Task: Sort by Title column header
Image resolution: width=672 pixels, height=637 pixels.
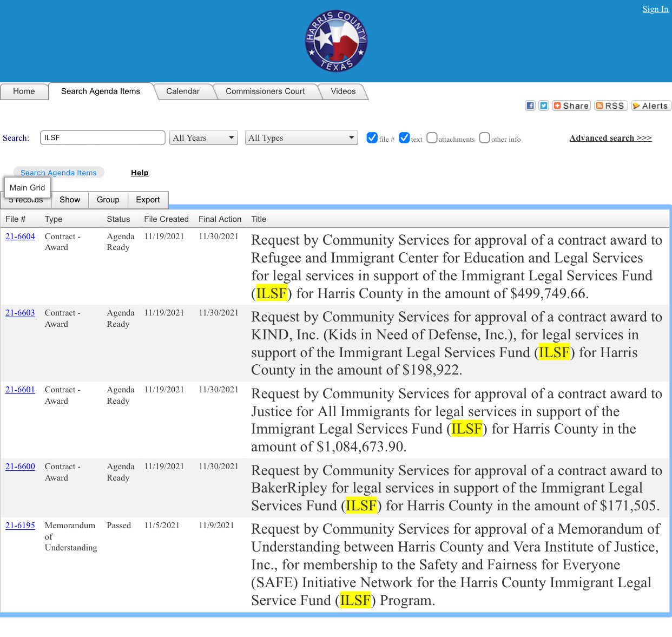Action: pyautogui.click(x=259, y=219)
